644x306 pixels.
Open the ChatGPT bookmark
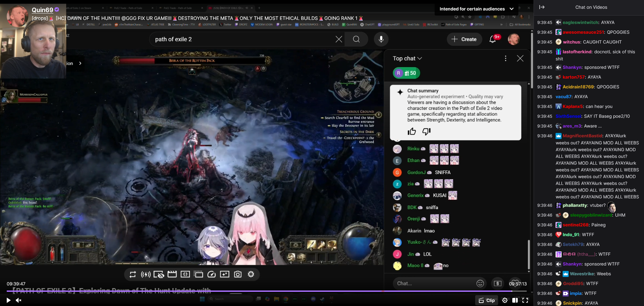[x=367, y=25]
